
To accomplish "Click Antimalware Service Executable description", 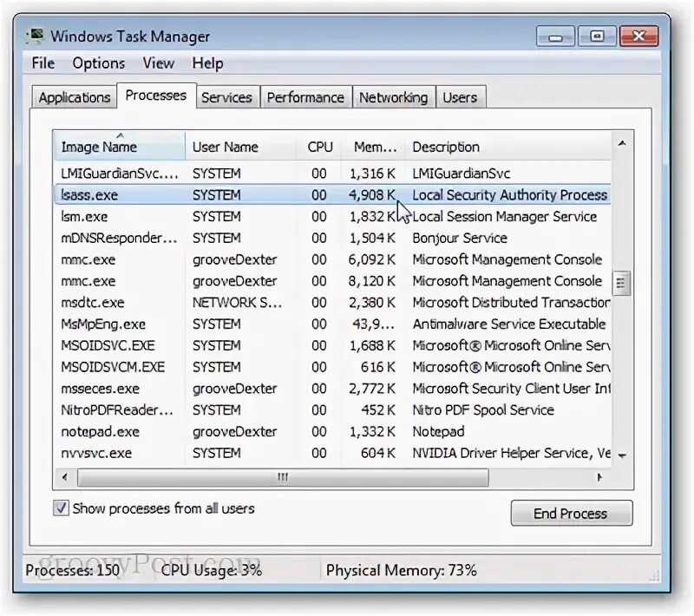I will [x=509, y=324].
